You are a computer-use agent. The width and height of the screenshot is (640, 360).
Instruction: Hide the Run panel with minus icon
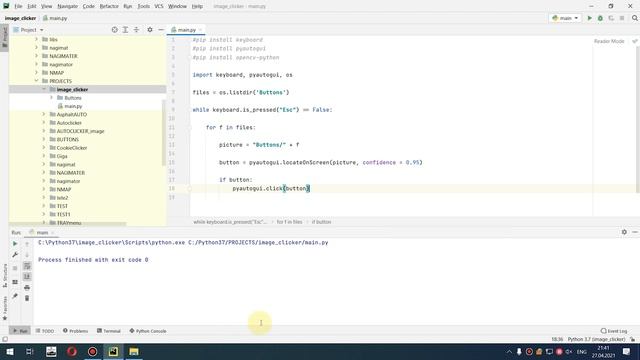635,232
